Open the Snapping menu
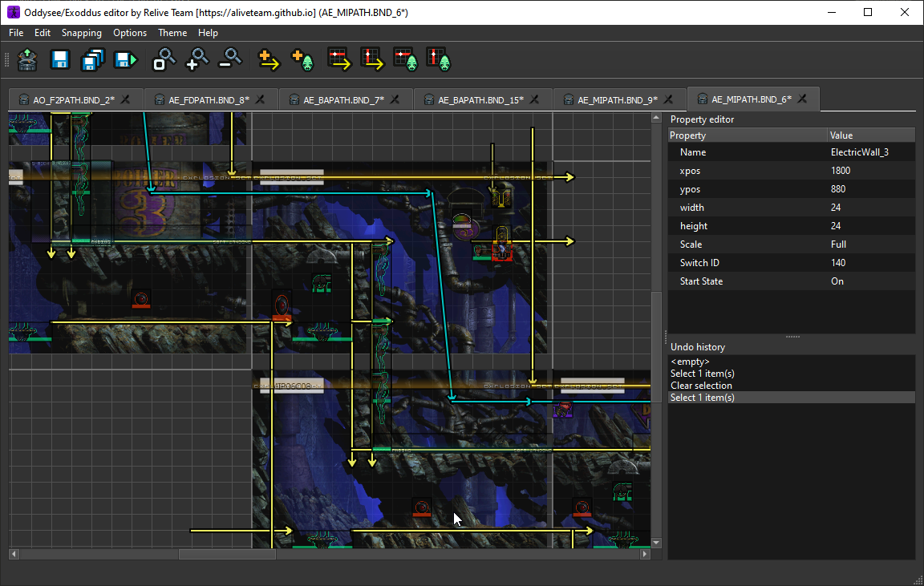Screen dimensions: 924x586 [x=81, y=33]
